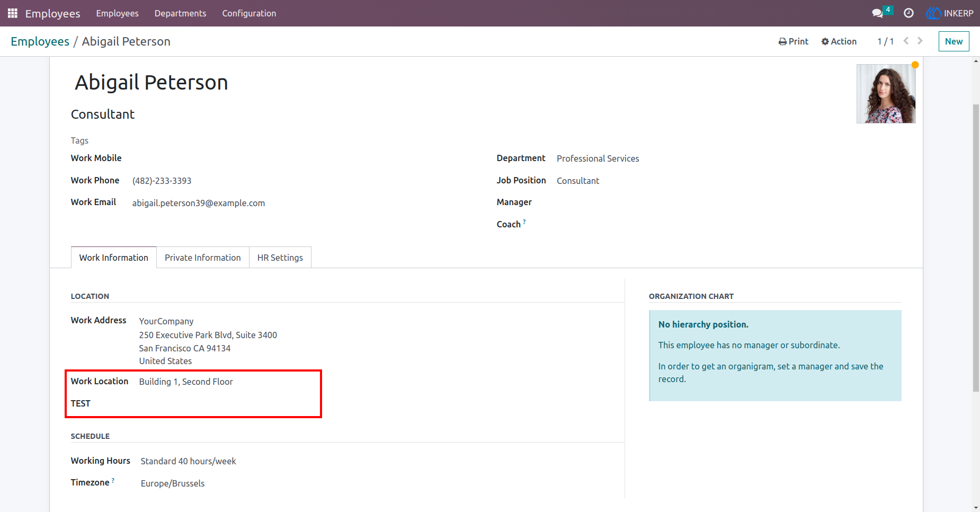Click the Professional Services department value
This screenshot has height=512, width=980.
pyautogui.click(x=598, y=158)
